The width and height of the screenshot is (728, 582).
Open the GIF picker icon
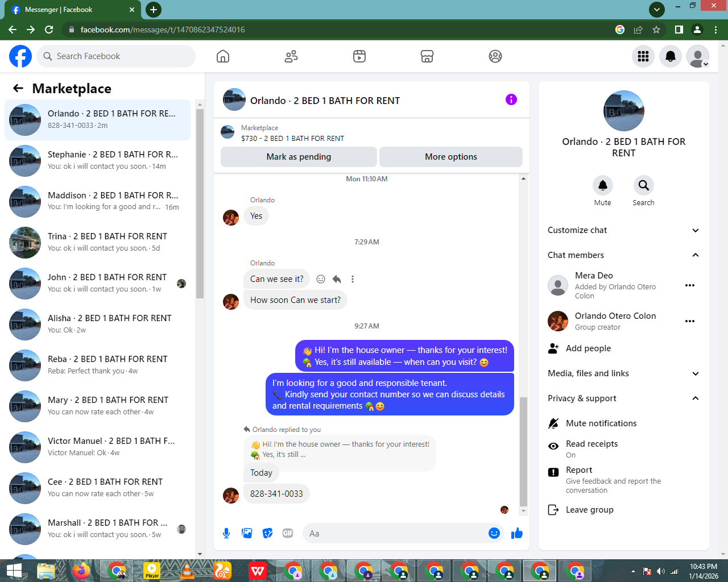pos(288,533)
